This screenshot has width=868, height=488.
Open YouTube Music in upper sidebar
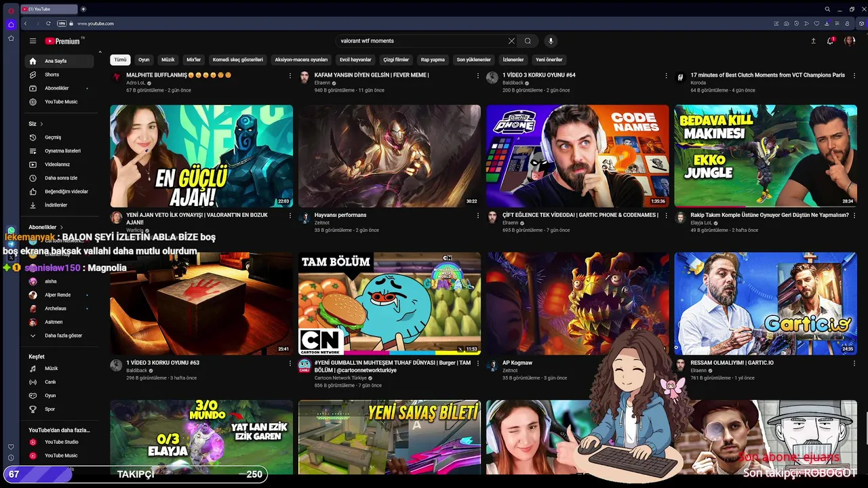click(x=61, y=102)
